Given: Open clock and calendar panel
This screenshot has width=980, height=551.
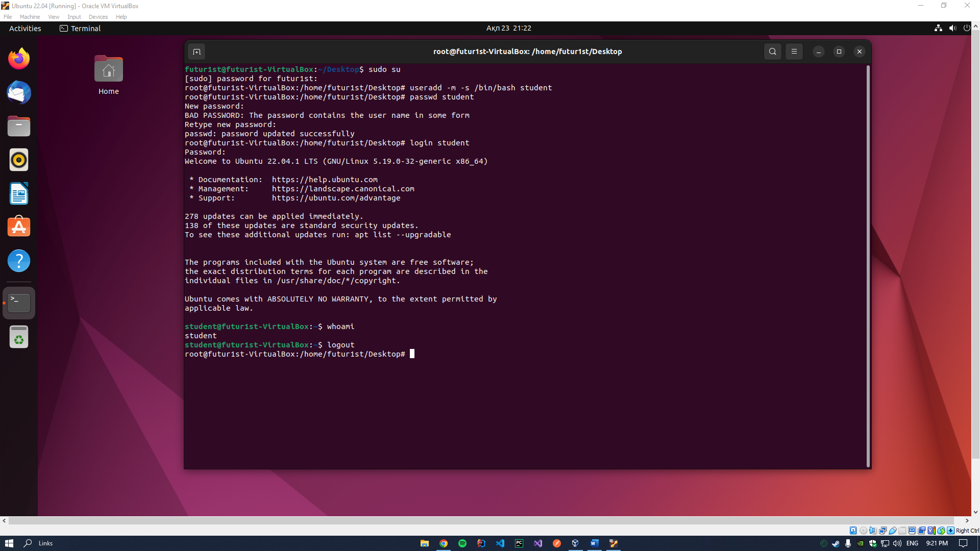Looking at the screenshot, I should pyautogui.click(x=509, y=28).
